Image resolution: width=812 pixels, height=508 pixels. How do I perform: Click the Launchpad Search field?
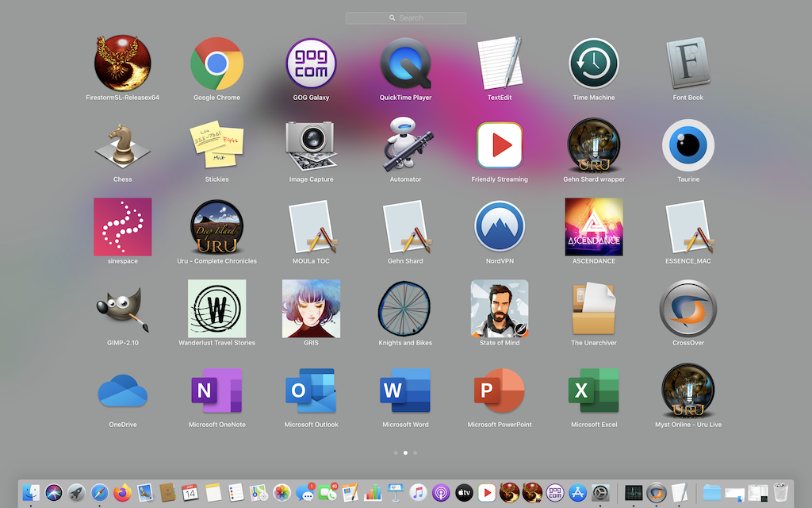[x=405, y=17]
